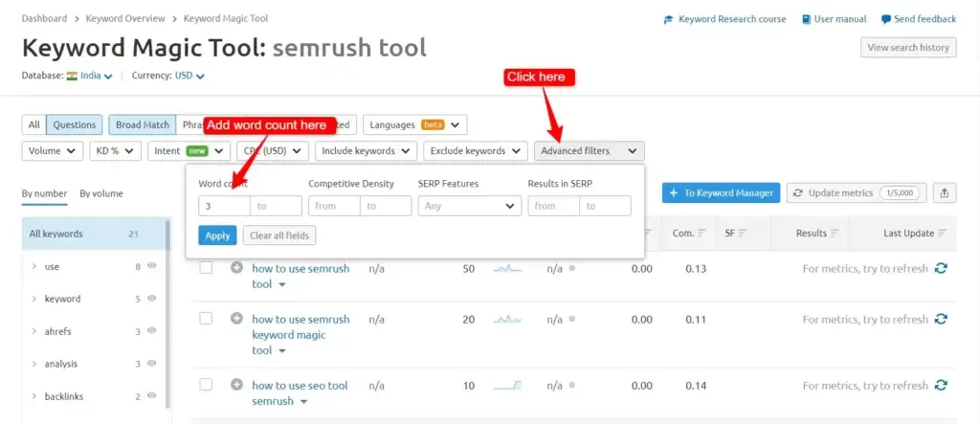980x424 pixels.
Task: Sort by the Results column icon
Action: tap(835, 234)
